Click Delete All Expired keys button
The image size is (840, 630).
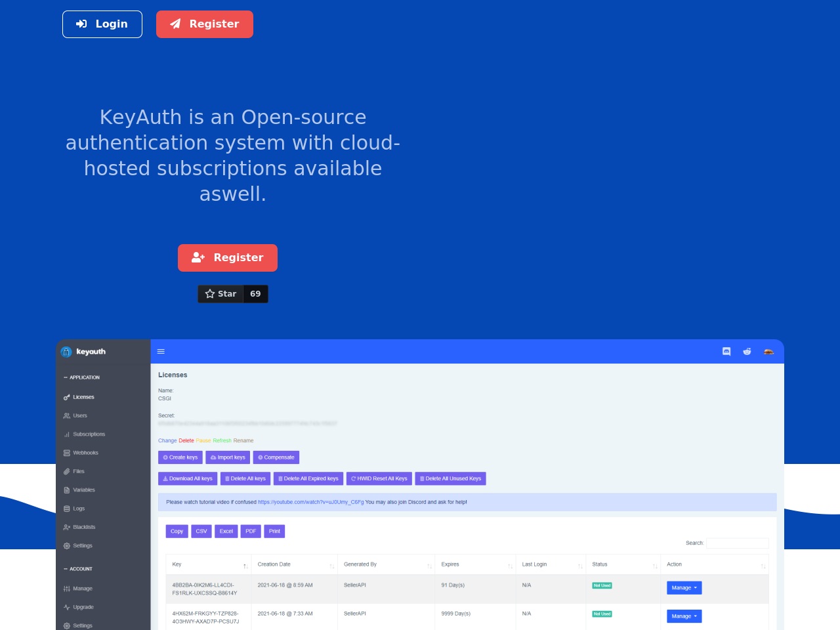[x=308, y=478]
